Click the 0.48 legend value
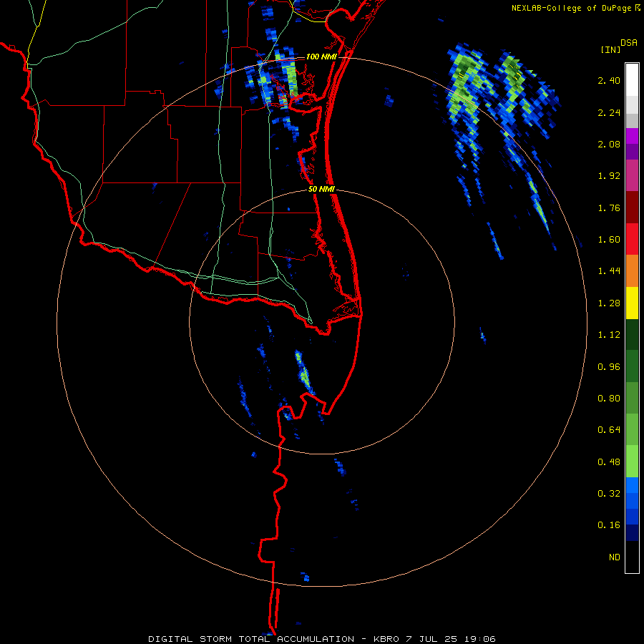The width and height of the screenshot is (644, 644). [609, 462]
